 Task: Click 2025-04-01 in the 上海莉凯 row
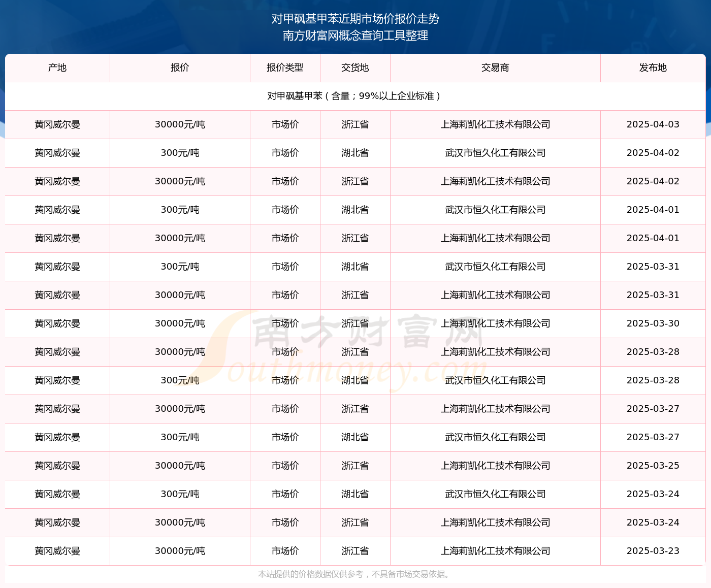[x=653, y=238]
